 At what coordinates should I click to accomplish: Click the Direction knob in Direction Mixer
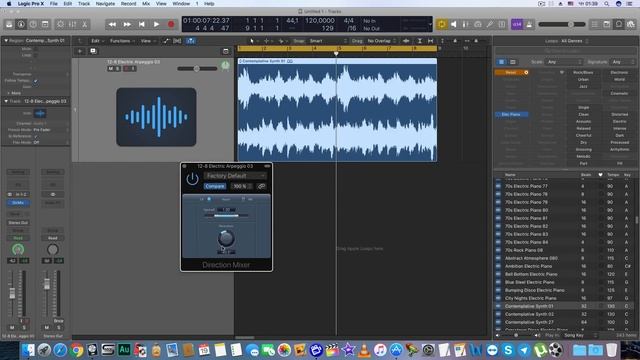226,238
